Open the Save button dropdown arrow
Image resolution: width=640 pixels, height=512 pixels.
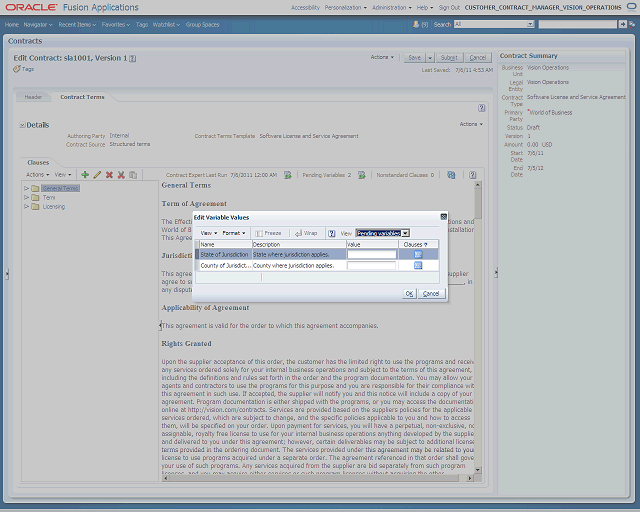pos(430,58)
